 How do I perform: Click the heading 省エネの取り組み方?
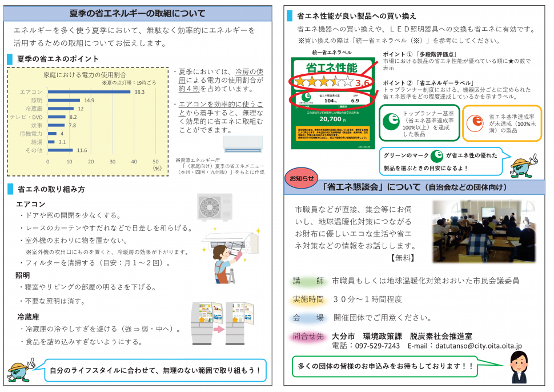point(51,189)
